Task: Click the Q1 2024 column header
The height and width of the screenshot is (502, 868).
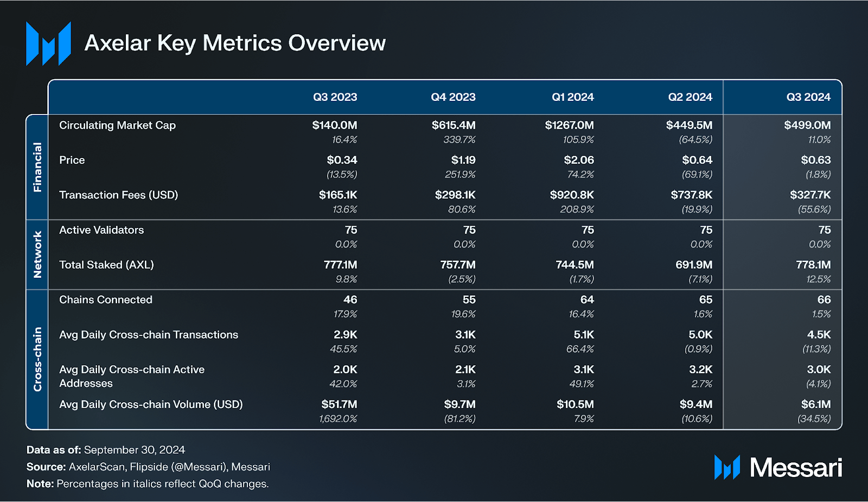Action: pyautogui.click(x=572, y=97)
